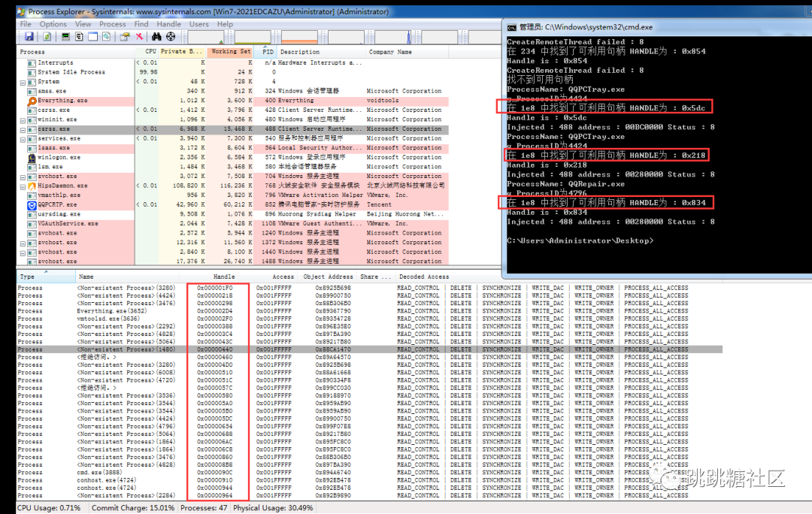Screen dimensions: 812x514
Task: Click Processes: 47 in status bar
Action: (x=204, y=508)
